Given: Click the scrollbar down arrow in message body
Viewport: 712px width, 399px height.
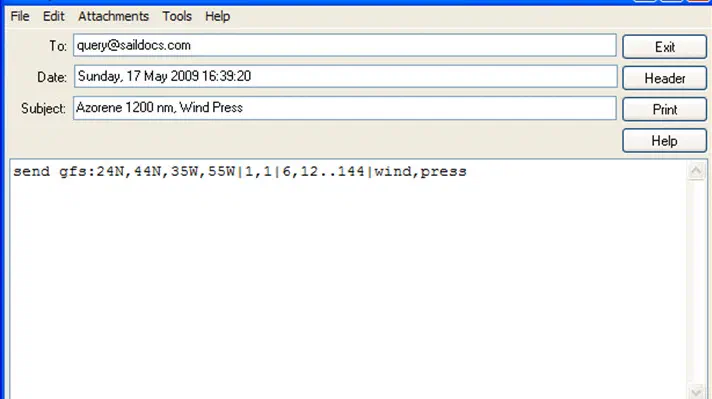Looking at the screenshot, I should [696, 391].
